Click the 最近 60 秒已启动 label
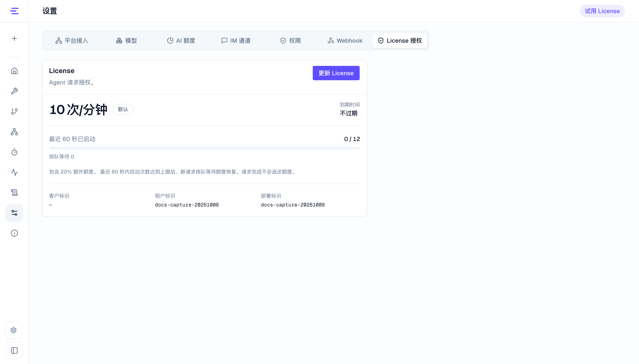Viewport: 639px width, 364px height. point(72,139)
